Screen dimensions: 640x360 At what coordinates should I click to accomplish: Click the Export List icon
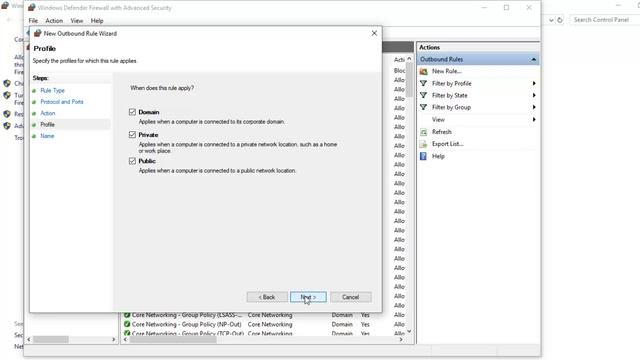tap(423, 144)
